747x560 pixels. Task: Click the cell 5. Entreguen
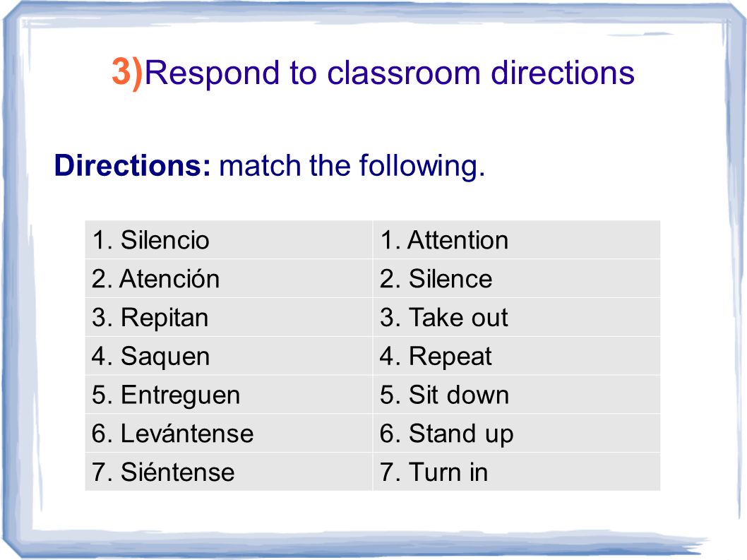[229, 395]
